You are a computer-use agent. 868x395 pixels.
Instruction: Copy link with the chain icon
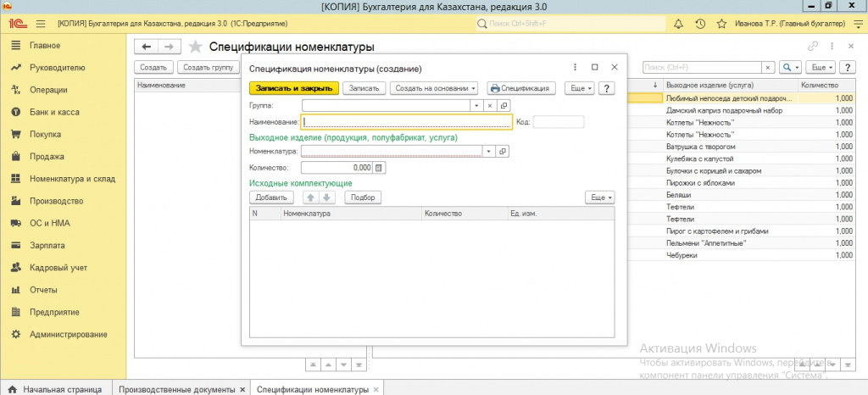[x=813, y=47]
